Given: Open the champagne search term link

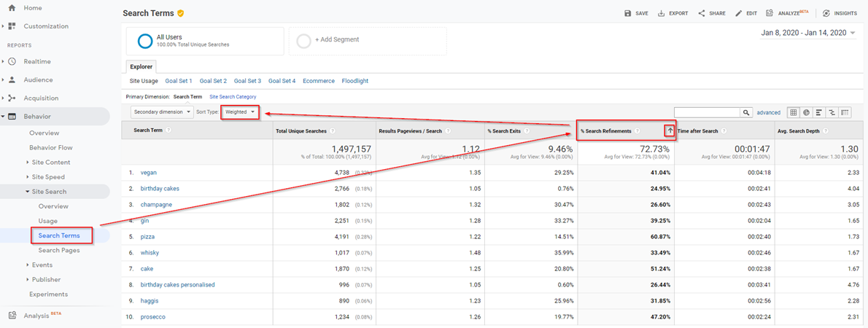Looking at the screenshot, I should (x=156, y=205).
